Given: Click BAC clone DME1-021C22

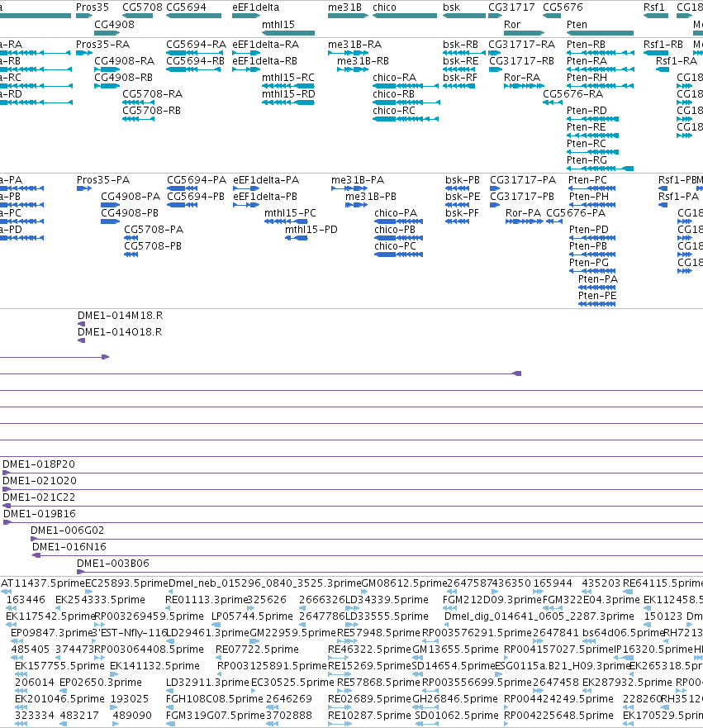Looking at the screenshot, I should (353, 506).
